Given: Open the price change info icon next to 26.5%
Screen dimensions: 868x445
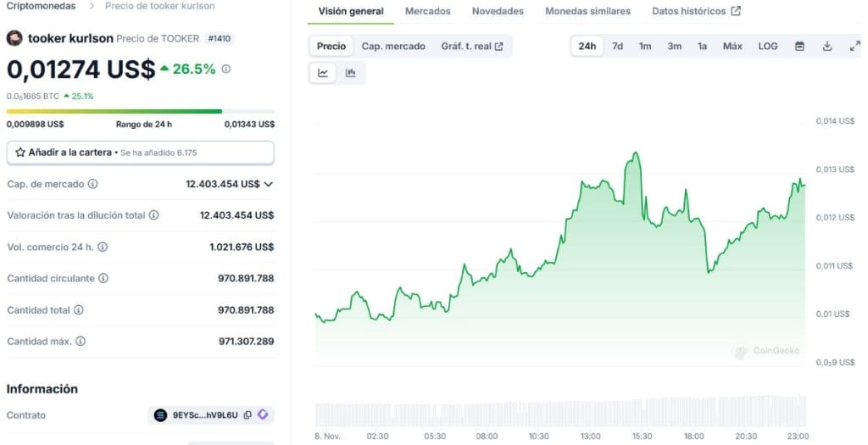Looking at the screenshot, I should click(x=225, y=70).
